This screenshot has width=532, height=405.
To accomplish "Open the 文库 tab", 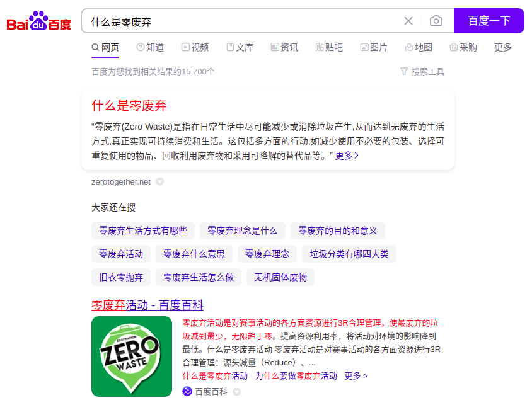I will click(240, 47).
